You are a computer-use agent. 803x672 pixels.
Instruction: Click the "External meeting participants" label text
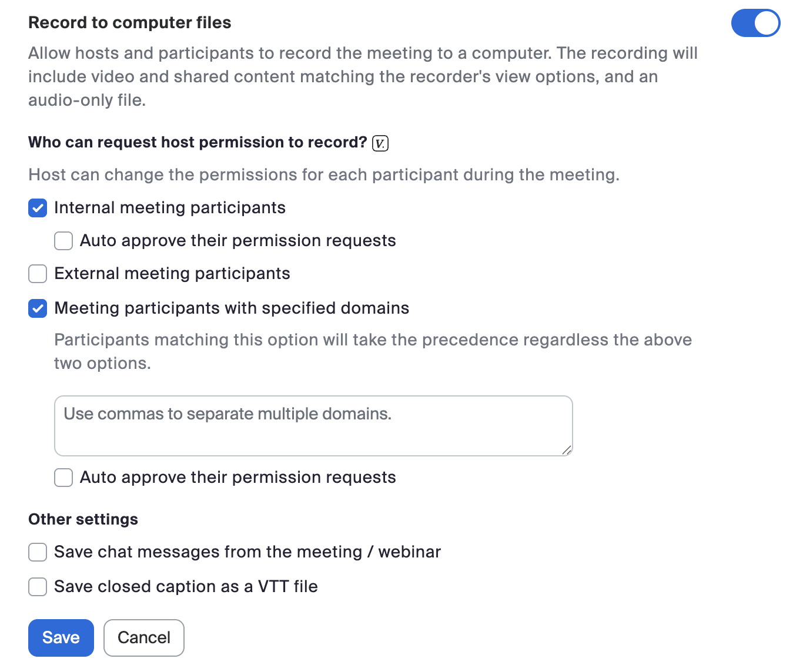tap(172, 274)
